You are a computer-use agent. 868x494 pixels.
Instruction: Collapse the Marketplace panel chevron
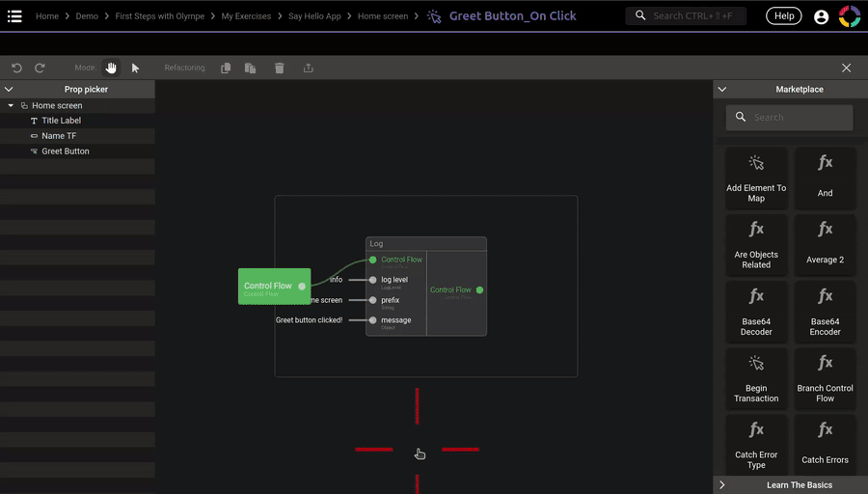(721, 89)
